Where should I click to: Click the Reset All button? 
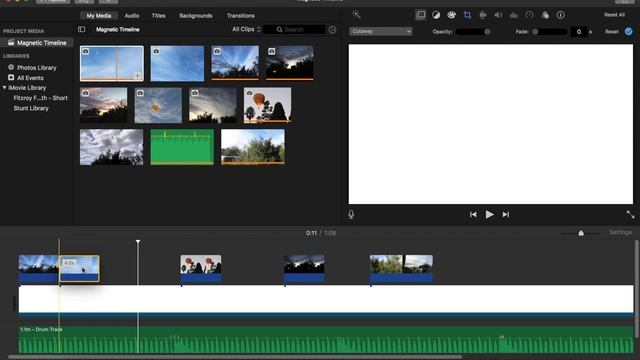point(614,15)
